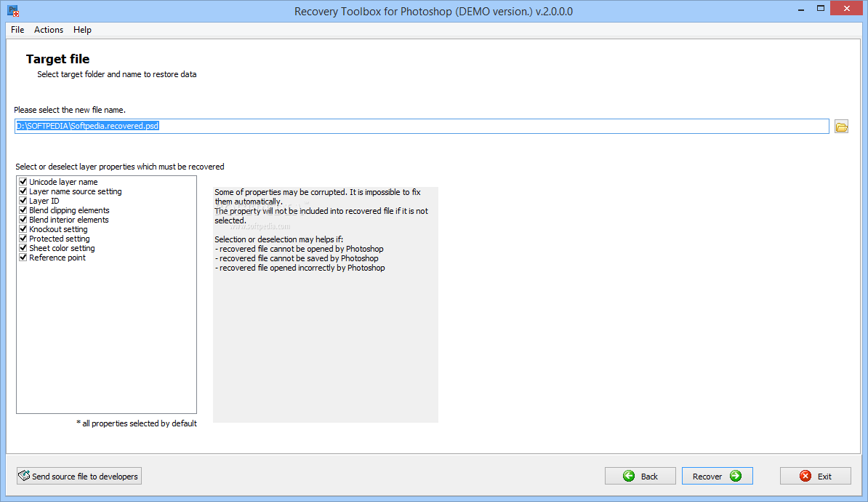Exit the application via Exit button
868x502 pixels.
(816, 476)
